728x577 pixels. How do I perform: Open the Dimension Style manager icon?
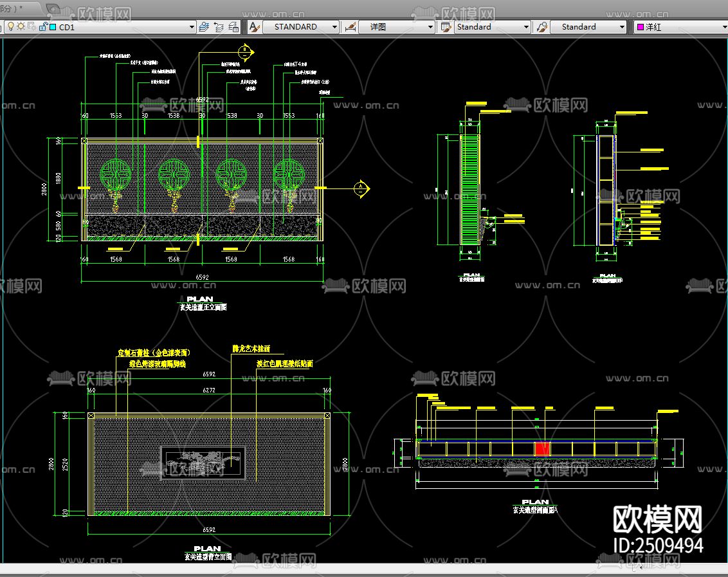click(350, 27)
